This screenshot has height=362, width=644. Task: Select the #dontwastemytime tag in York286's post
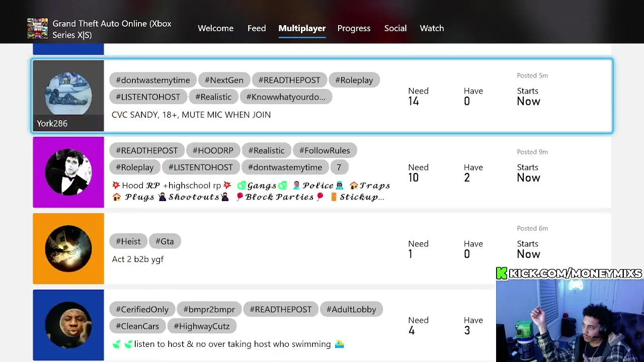[x=153, y=80]
